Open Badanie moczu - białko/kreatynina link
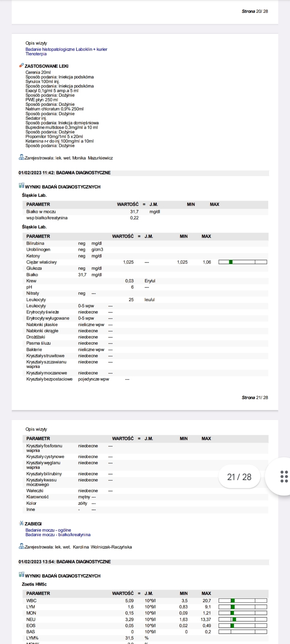 pyautogui.click(x=58, y=535)
